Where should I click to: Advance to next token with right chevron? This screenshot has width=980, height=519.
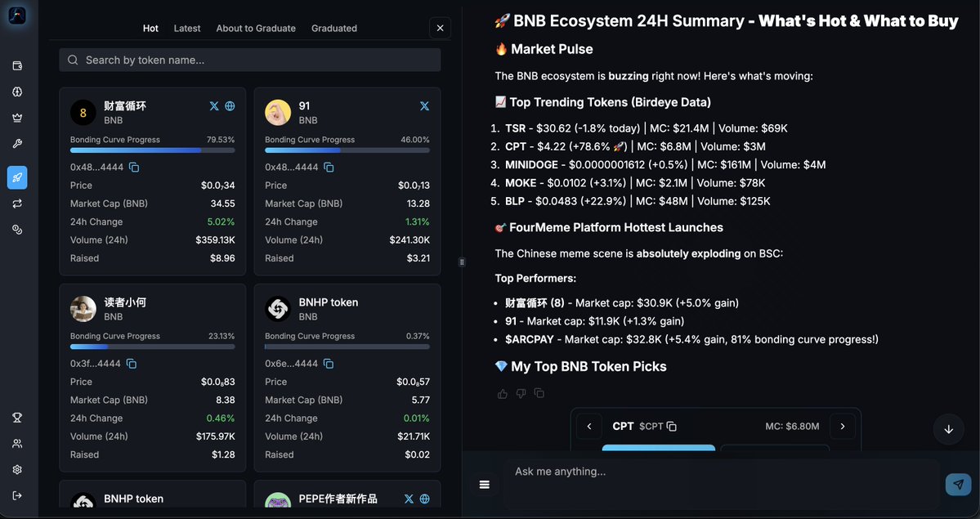click(x=843, y=426)
